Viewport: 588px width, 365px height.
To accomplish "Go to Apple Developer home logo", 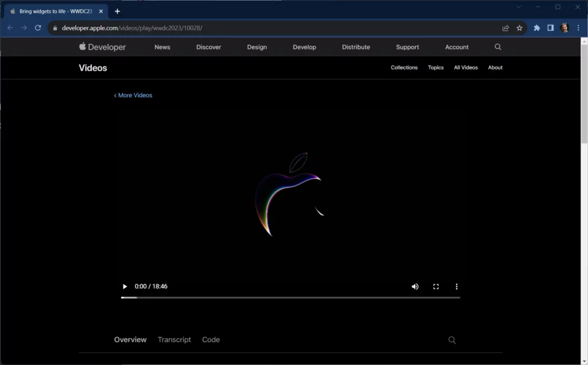I will click(x=102, y=47).
